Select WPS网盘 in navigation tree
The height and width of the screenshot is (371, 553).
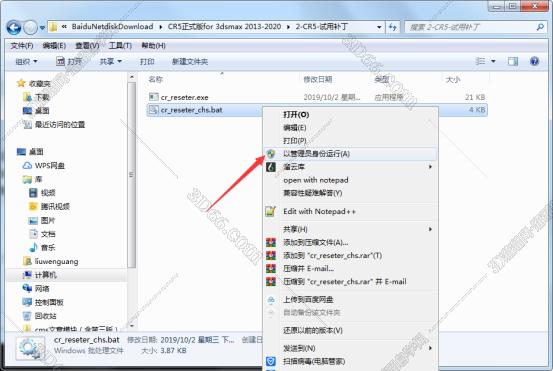(x=43, y=165)
